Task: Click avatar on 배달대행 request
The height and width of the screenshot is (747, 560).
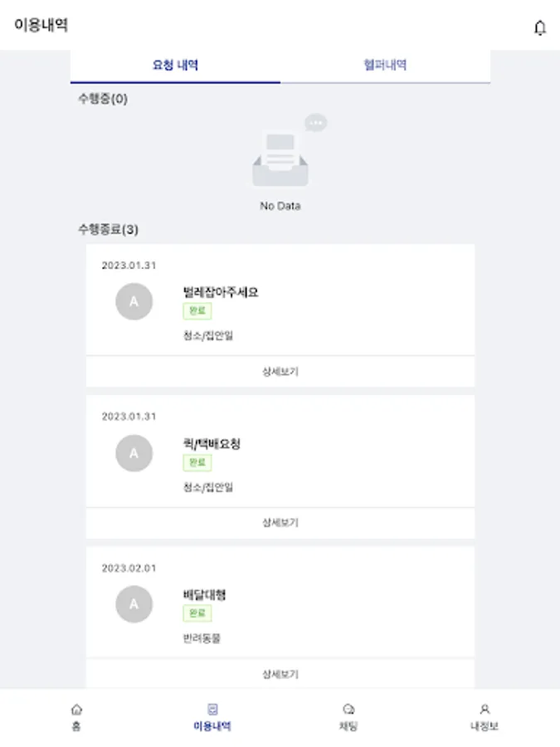Action: point(134,604)
